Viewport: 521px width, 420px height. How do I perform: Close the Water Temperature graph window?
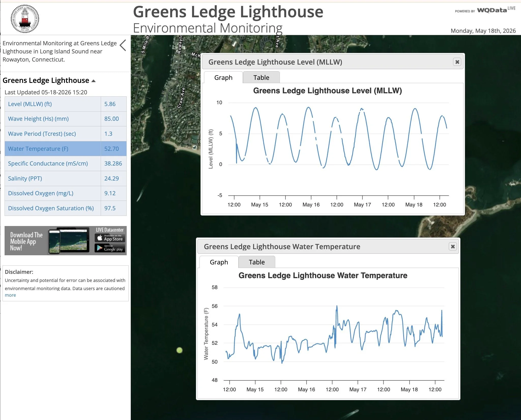tap(453, 246)
